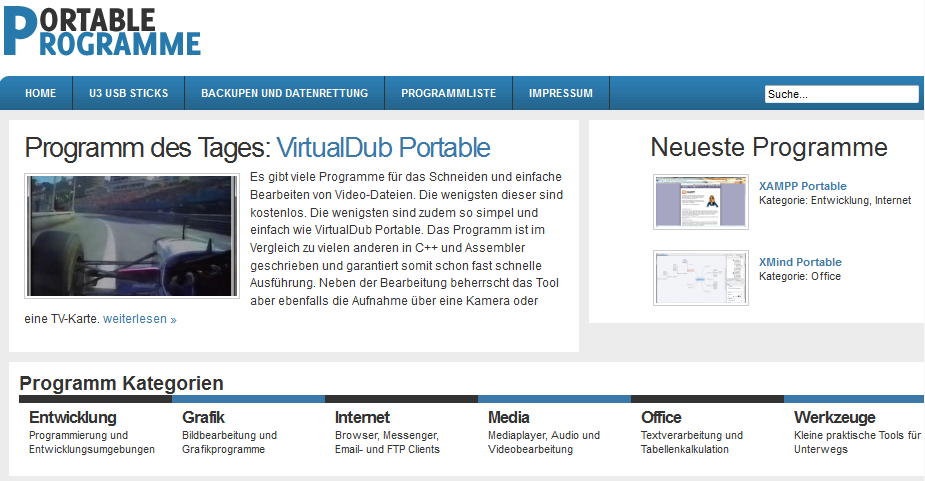The height and width of the screenshot is (481, 925).
Task: Open the VirtualDub Portable headline link
Action: [x=383, y=148]
